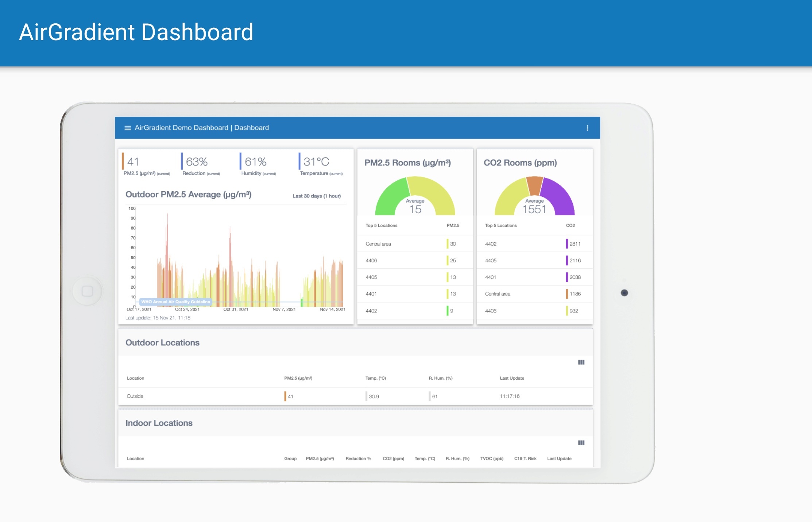Click the Outside location row

coord(135,396)
